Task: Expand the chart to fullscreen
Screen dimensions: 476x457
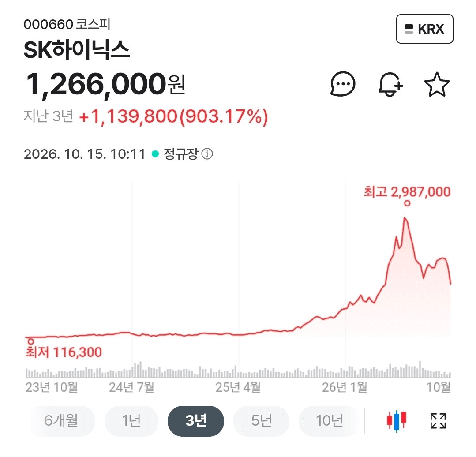Action: coord(439,421)
